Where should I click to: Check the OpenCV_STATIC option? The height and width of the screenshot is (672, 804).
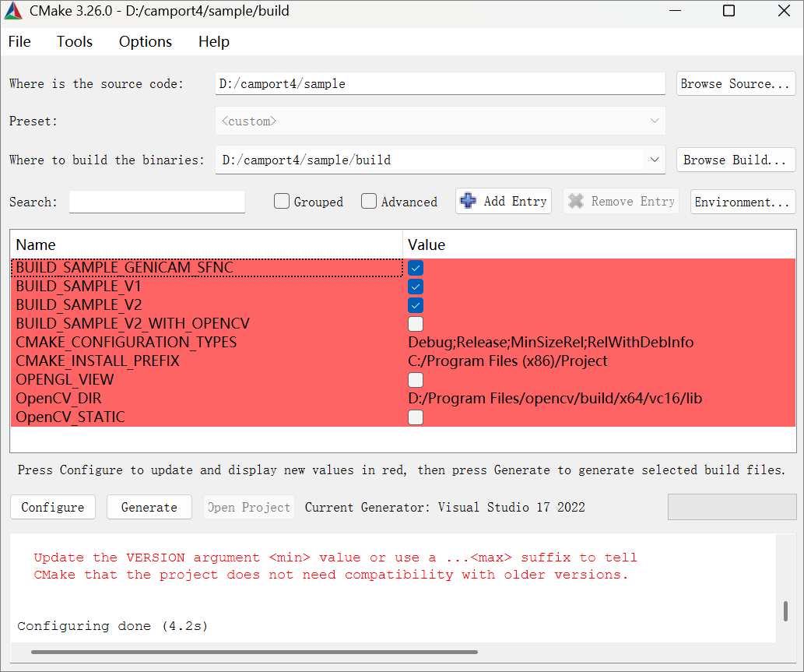[x=416, y=417]
